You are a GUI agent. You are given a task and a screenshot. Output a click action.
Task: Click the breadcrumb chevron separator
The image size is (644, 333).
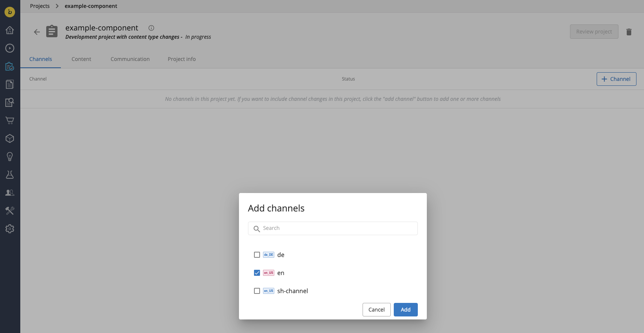pyautogui.click(x=57, y=6)
